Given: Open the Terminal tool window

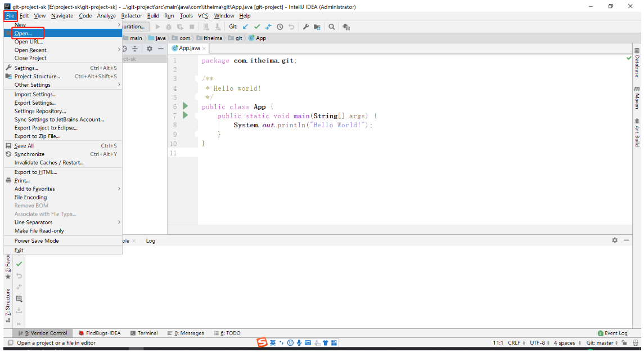Looking at the screenshot, I should 144,333.
